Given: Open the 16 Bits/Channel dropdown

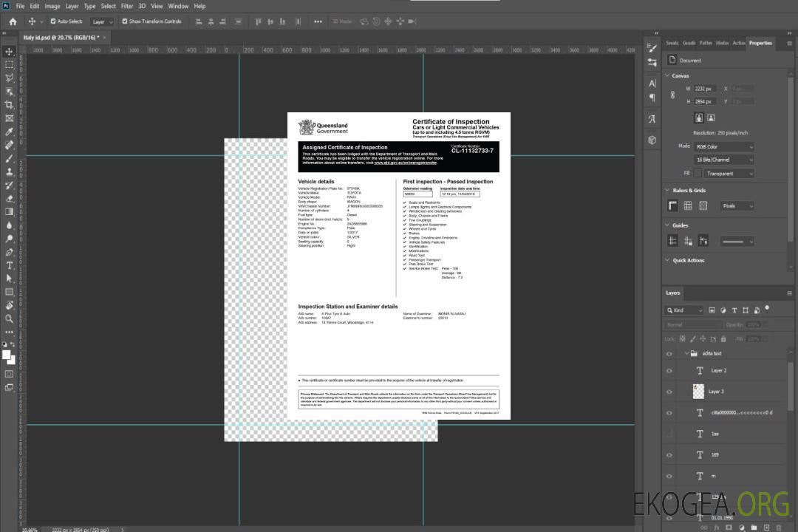Looking at the screenshot, I should [x=723, y=160].
